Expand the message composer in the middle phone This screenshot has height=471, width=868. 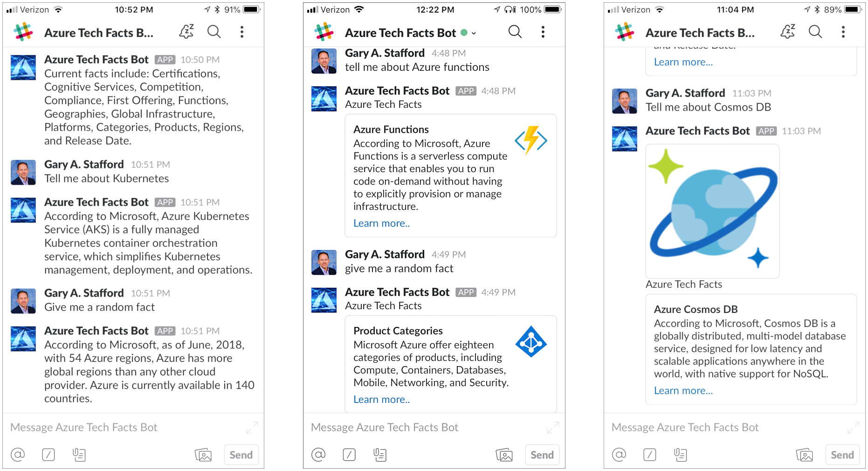click(x=553, y=428)
